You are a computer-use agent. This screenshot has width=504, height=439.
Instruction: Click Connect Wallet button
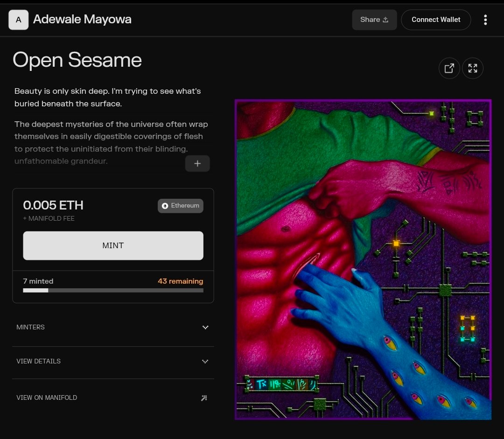pyautogui.click(x=436, y=20)
